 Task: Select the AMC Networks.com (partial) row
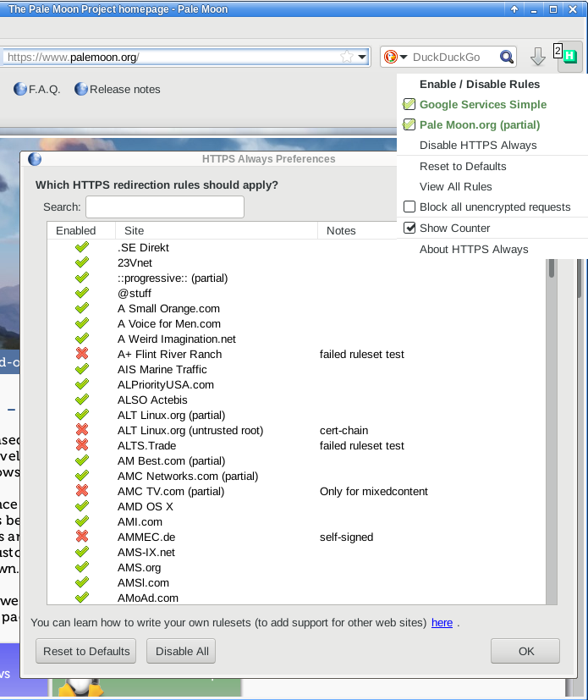tap(296, 476)
